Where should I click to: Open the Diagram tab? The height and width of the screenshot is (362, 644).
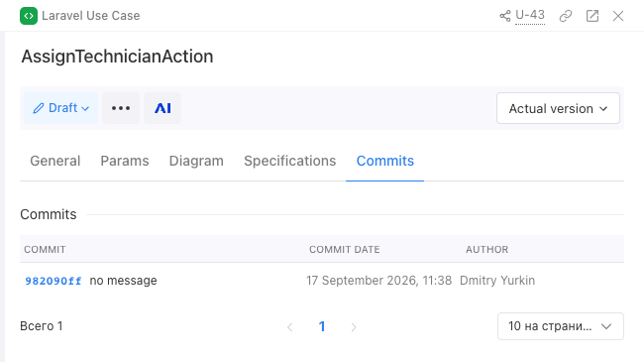[196, 161]
